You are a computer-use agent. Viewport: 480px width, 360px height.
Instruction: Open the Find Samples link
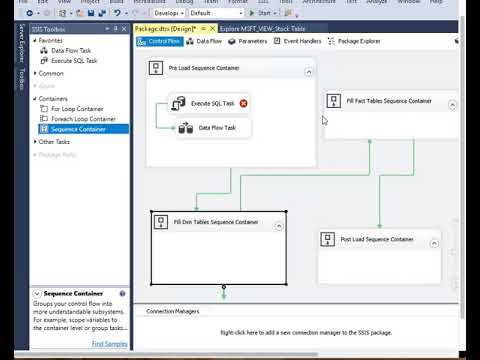[x=110, y=343]
